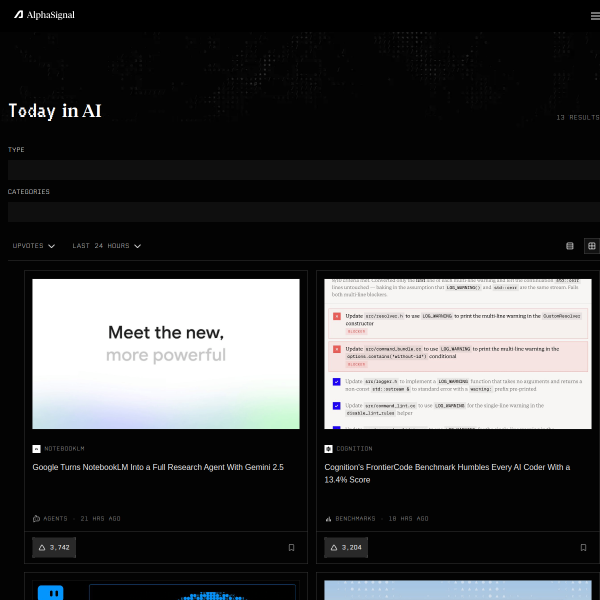Bookmark the Cognition FrontierCode article
Viewport: 600px width, 600px height.
click(583, 548)
